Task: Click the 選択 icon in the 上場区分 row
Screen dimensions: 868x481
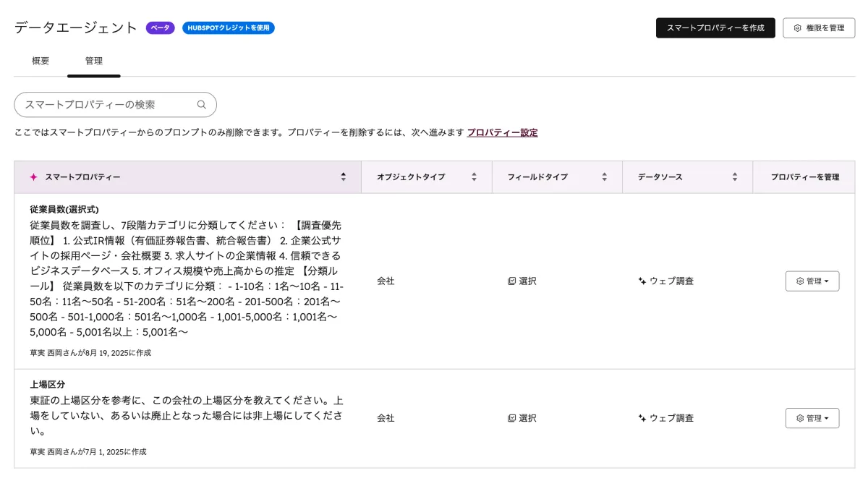Action: (511, 417)
